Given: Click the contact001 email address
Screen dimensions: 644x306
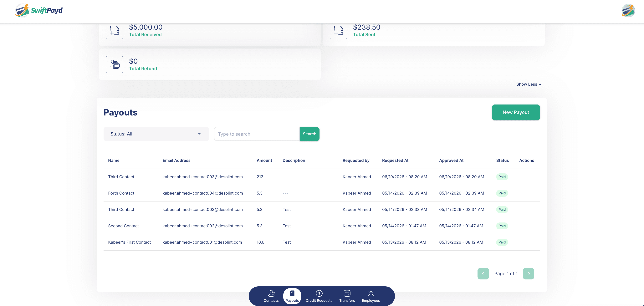Looking at the screenshot, I should point(202,242).
